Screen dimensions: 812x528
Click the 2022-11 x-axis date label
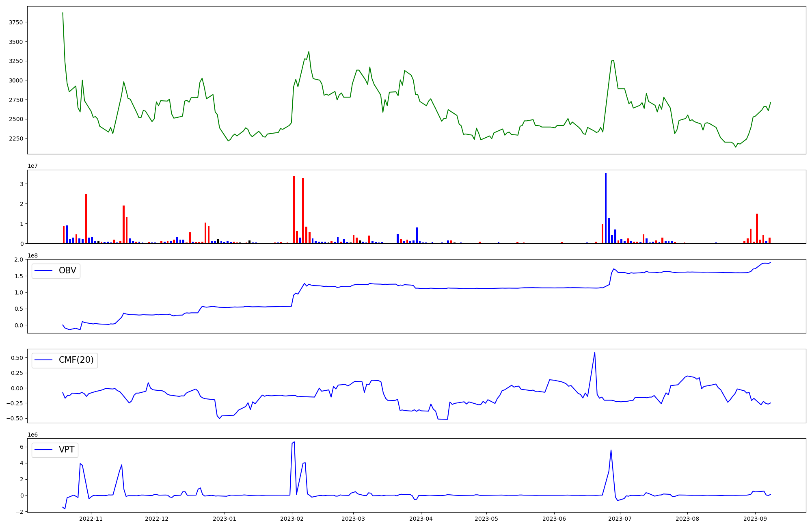click(x=91, y=519)
